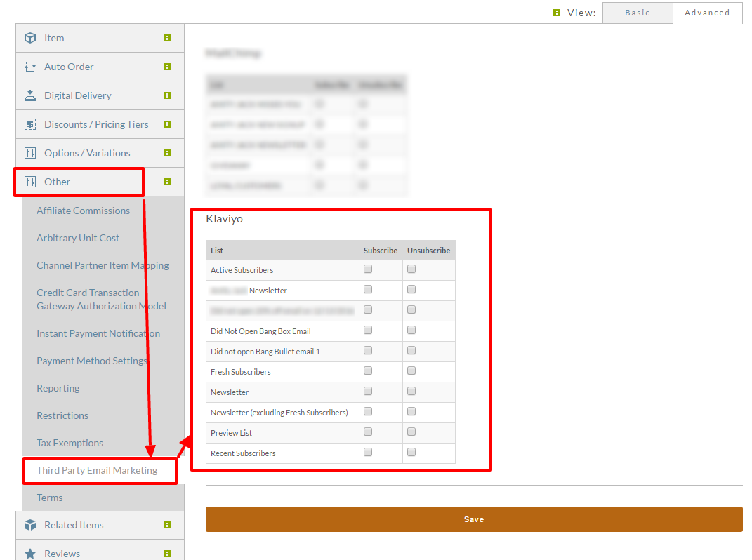Check Subscribe for Active Subscribers
752x560 pixels.
368,269
